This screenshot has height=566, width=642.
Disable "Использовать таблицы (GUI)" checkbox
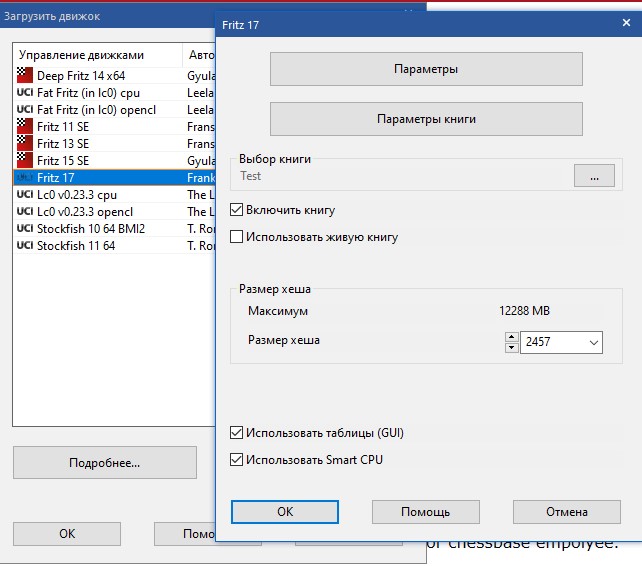pyautogui.click(x=237, y=433)
